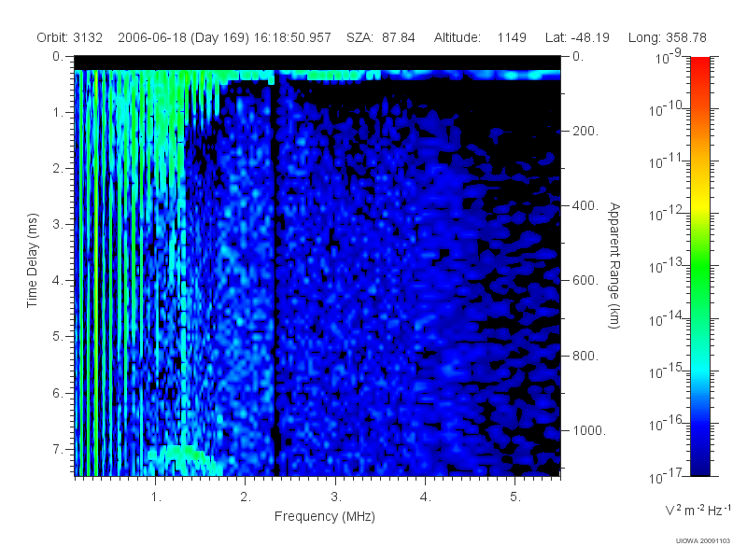The width and height of the screenshot is (747, 560).
Task: Click the '7.' time delay tick label
Action: tap(57, 449)
